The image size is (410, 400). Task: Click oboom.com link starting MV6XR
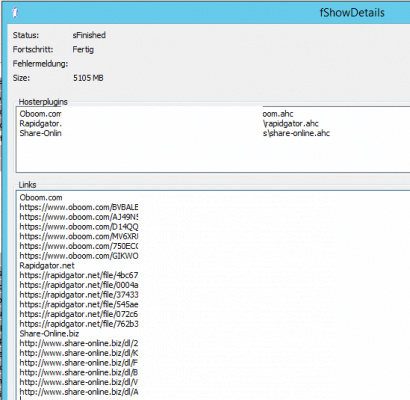coord(79,236)
